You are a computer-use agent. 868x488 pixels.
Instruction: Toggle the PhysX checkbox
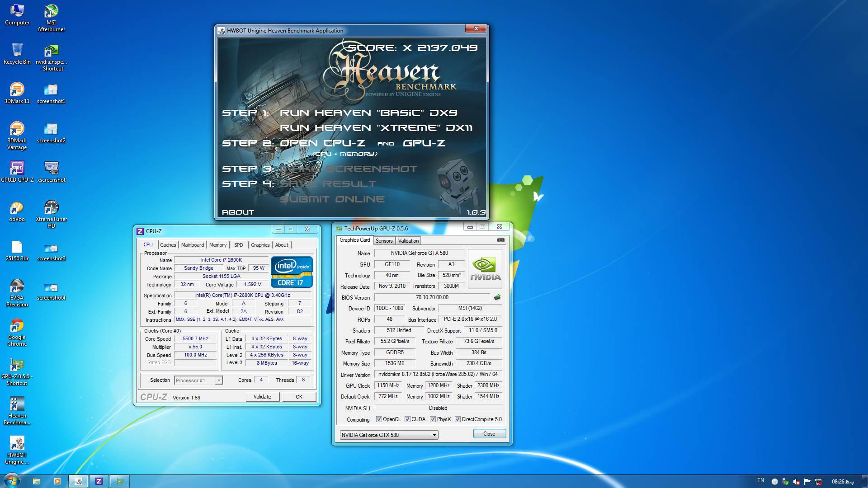(x=433, y=419)
